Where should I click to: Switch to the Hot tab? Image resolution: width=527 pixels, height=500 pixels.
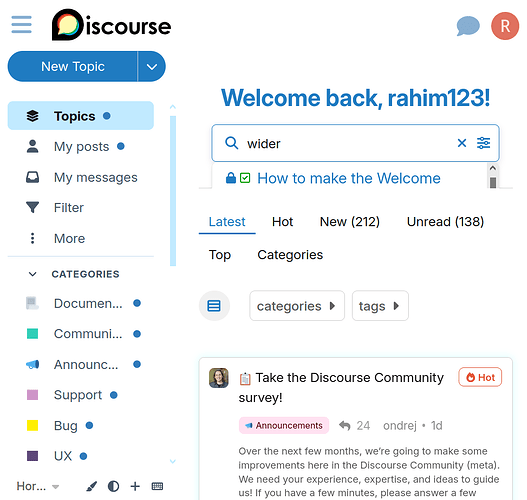pos(282,222)
